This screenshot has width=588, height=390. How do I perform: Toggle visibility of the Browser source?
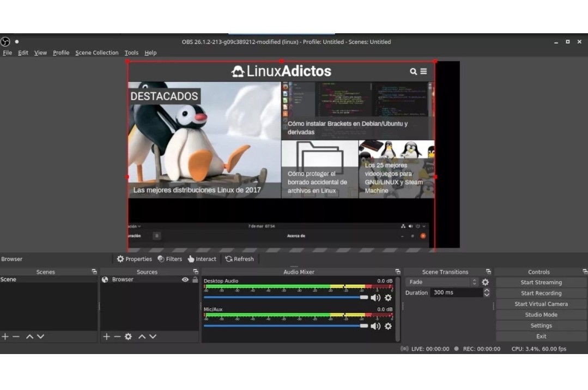(185, 279)
